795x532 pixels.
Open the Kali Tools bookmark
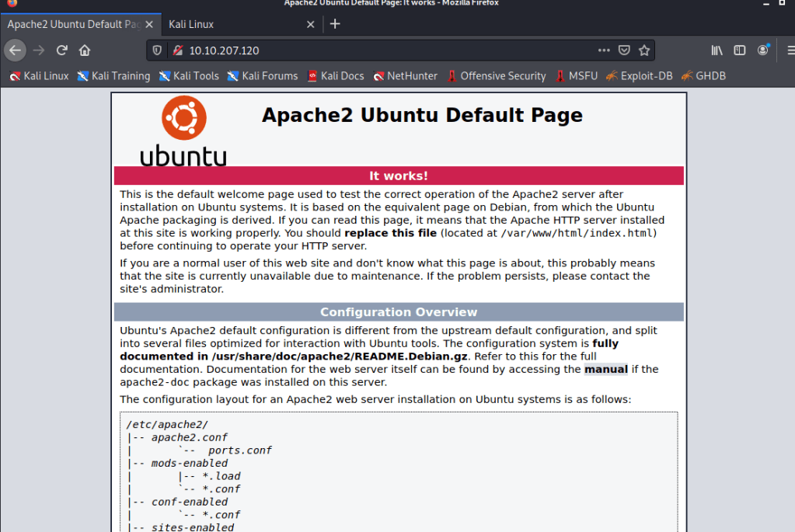click(x=189, y=76)
